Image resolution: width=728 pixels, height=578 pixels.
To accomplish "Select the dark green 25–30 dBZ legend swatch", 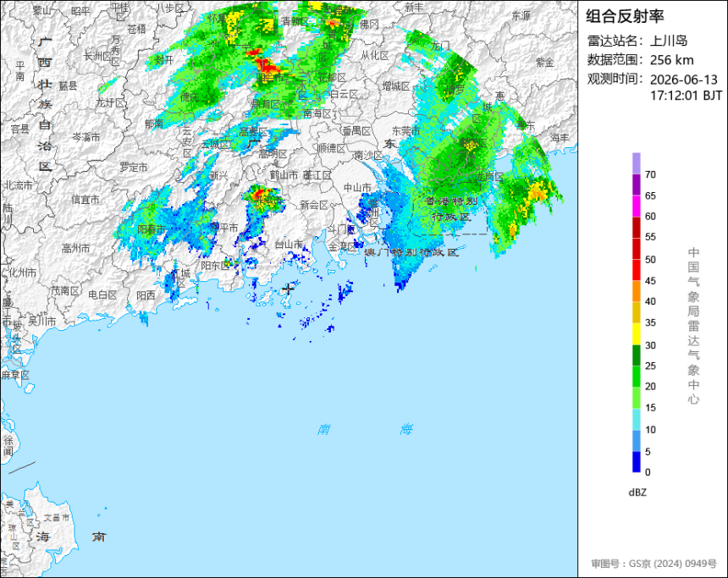I will click(636, 355).
